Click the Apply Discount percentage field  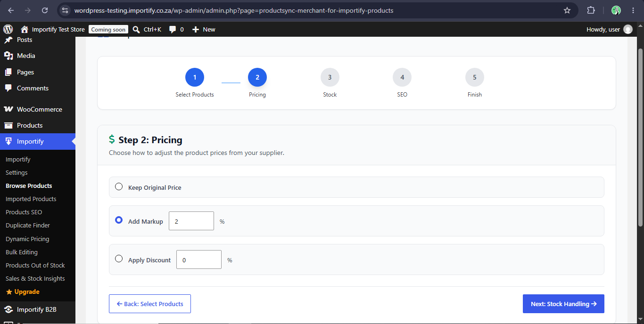tap(199, 259)
